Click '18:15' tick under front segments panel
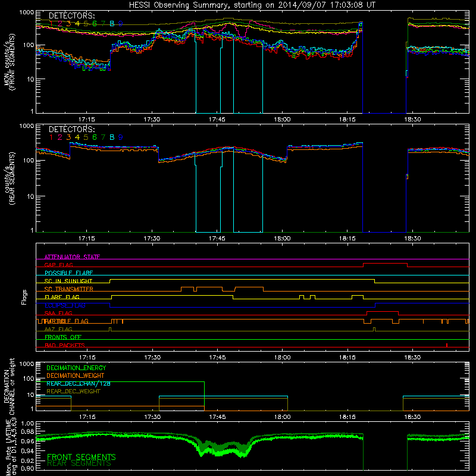476x476 pixels. pos(347,120)
